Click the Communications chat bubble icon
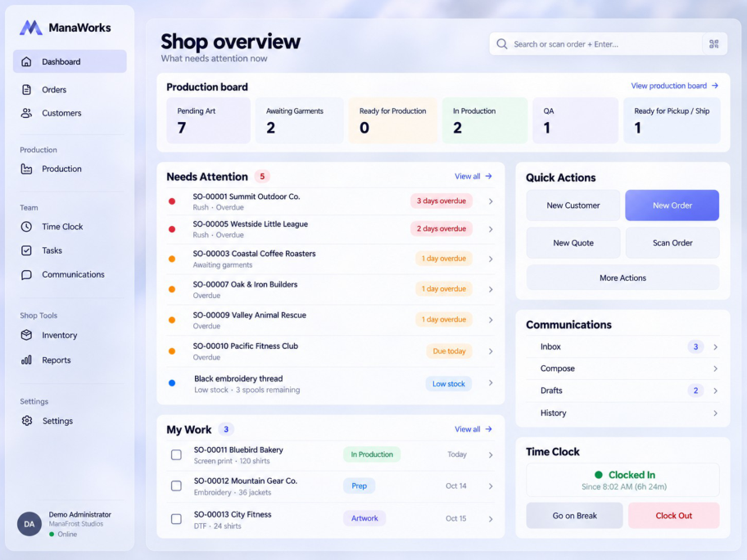Image resolution: width=747 pixels, height=560 pixels. coord(27,275)
